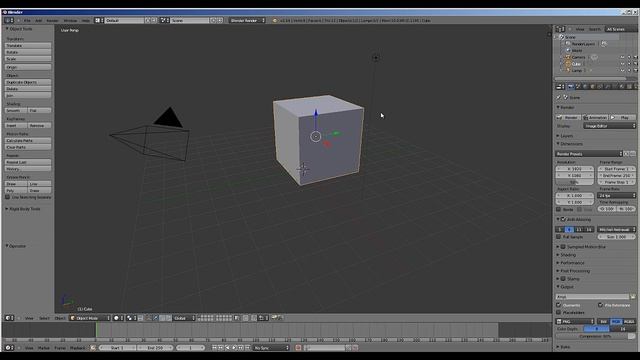Set shading to Smooth

click(16, 110)
